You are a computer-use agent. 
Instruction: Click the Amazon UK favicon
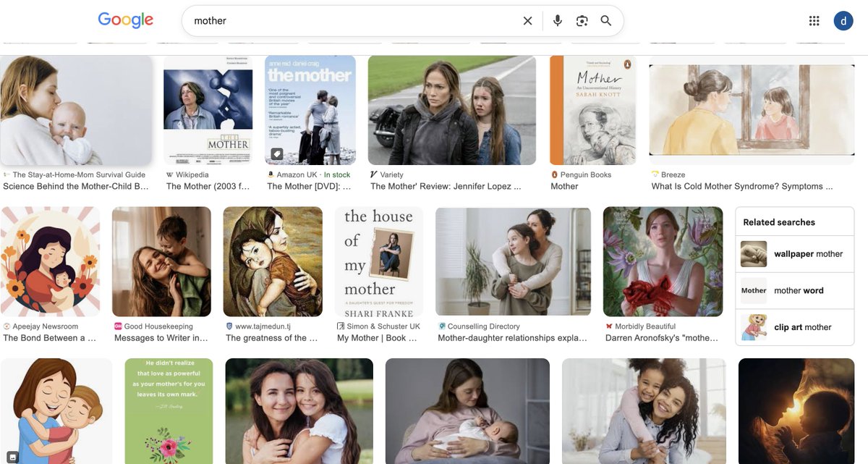[x=271, y=175]
